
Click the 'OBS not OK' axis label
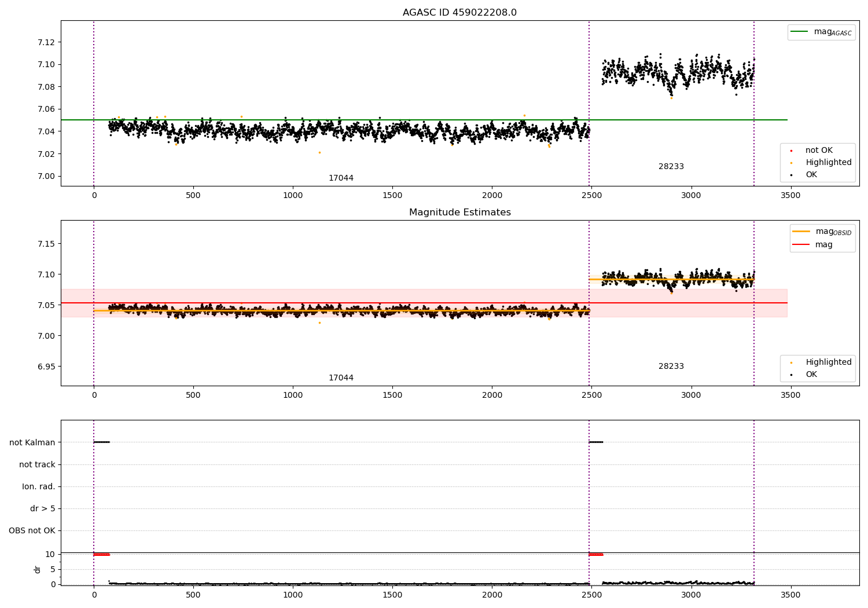pyautogui.click(x=32, y=530)
